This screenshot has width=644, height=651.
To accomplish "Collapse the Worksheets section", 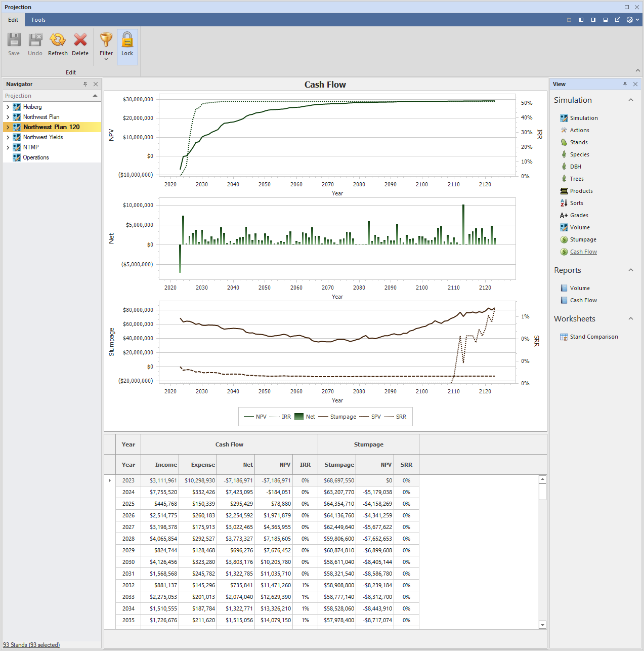I will coord(631,319).
